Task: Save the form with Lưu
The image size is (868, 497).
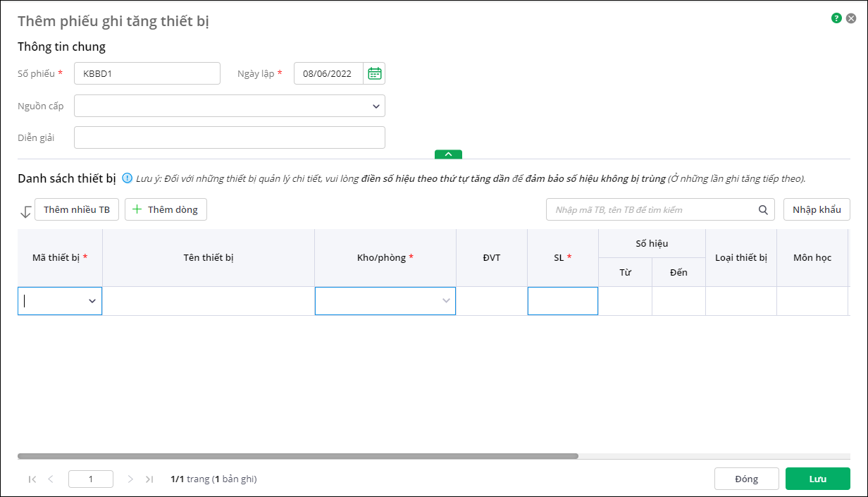Action: tap(817, 479)
